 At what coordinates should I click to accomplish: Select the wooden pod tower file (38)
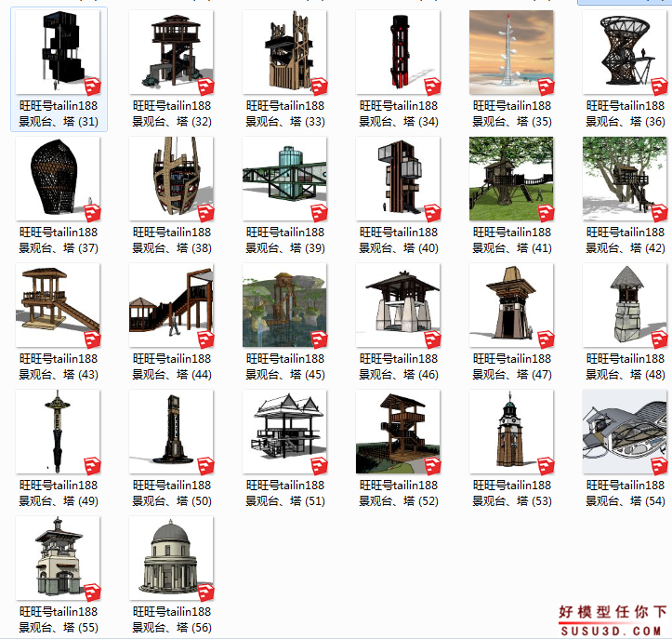(171, 179)
